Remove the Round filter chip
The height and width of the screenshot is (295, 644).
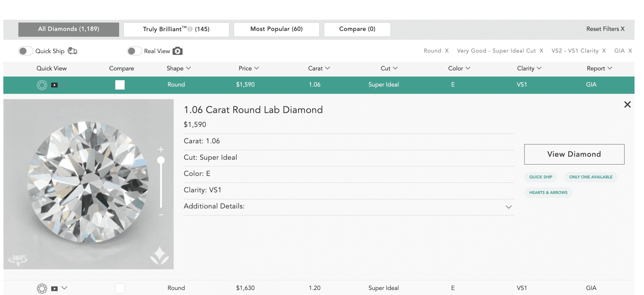click(447, 51)
